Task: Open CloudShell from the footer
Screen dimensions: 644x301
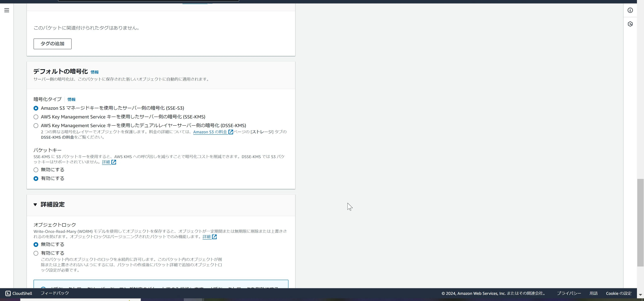Action: (19, 293)
